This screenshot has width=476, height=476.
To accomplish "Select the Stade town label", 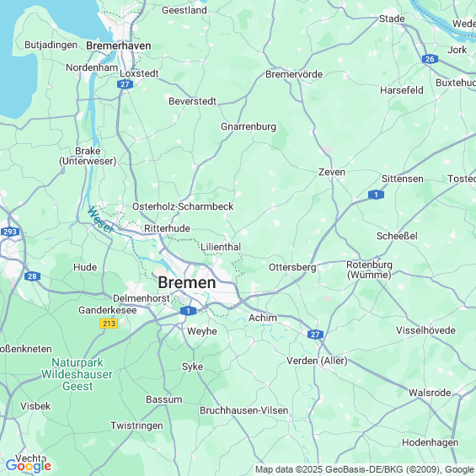I will pyautogui.click(x=392, y=19).
